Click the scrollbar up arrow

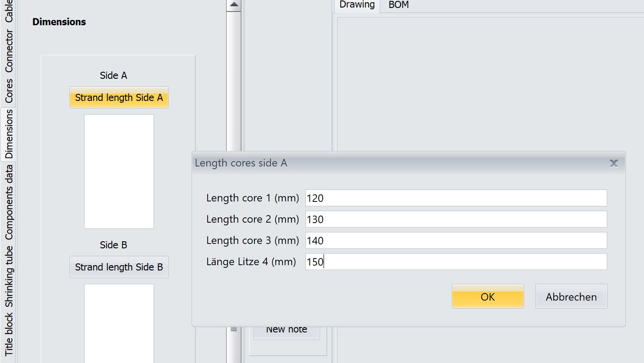point(234,5)
